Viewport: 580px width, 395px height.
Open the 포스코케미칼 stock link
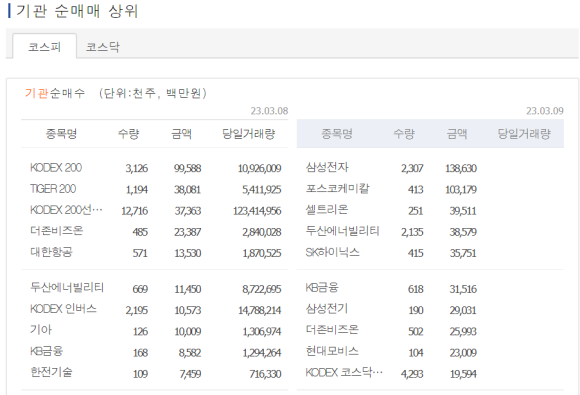337,189
